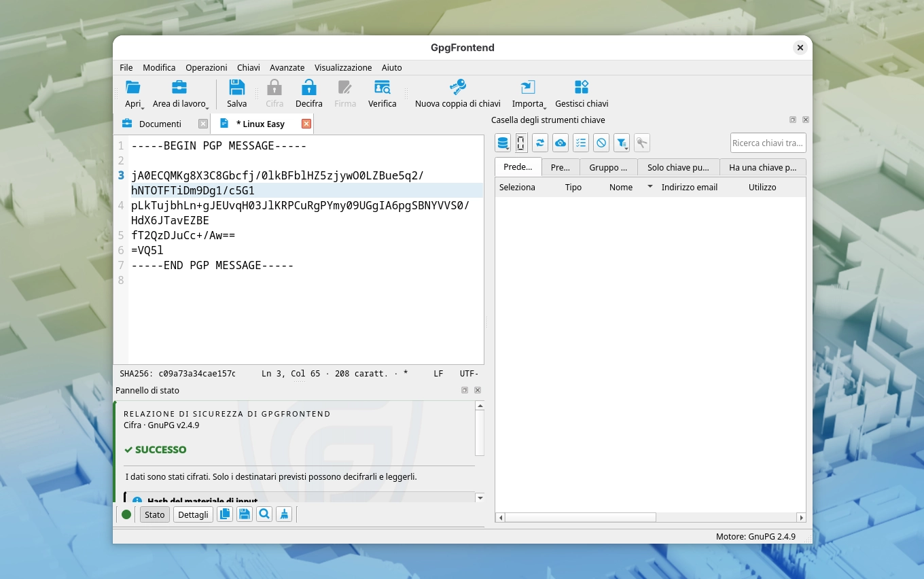Close the Linux Easy tab
The image size is (924, 579).
pos(306,124)
